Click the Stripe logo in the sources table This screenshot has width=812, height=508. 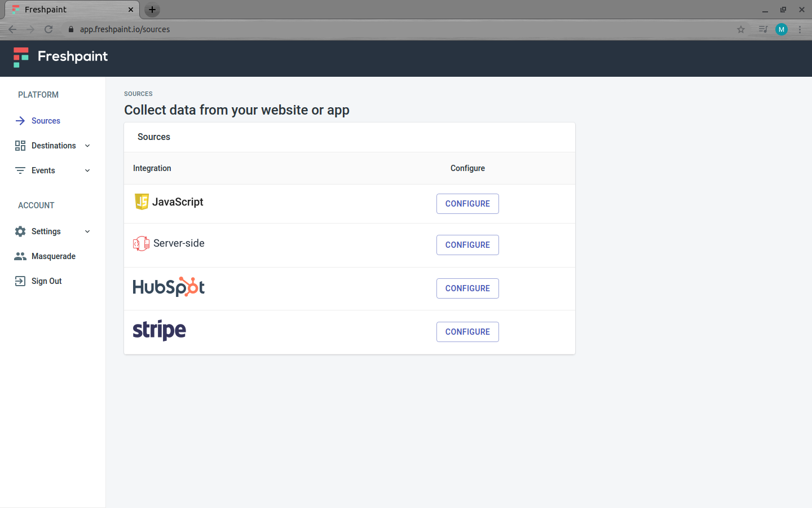pyautogui.click(x=159, y=330)
